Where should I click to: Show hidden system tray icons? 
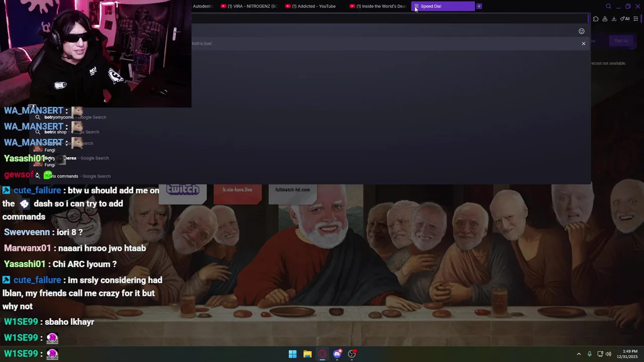pyautogui.click(x=579, y=354)
